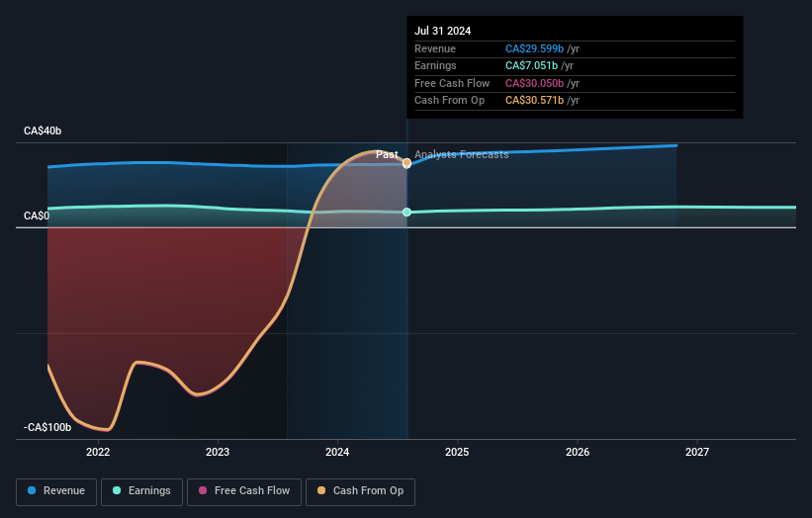Click the Earnings row label in tooltip
Screen dimensions: 812x518
435,65
